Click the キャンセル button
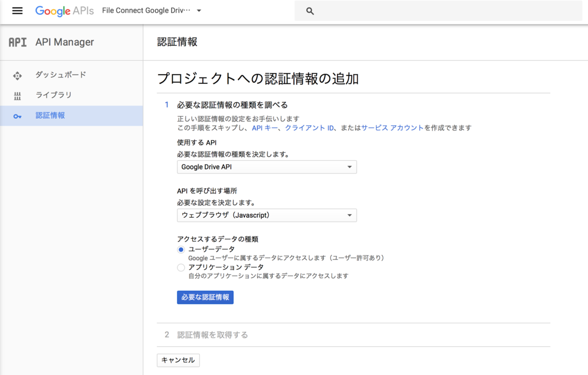The width and height of the screenshot is (588, 375). point(178,360)
